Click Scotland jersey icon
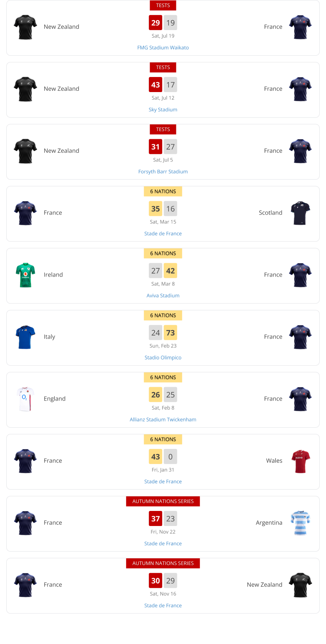Viewport: 326px width, 644px height. point(301,213)
